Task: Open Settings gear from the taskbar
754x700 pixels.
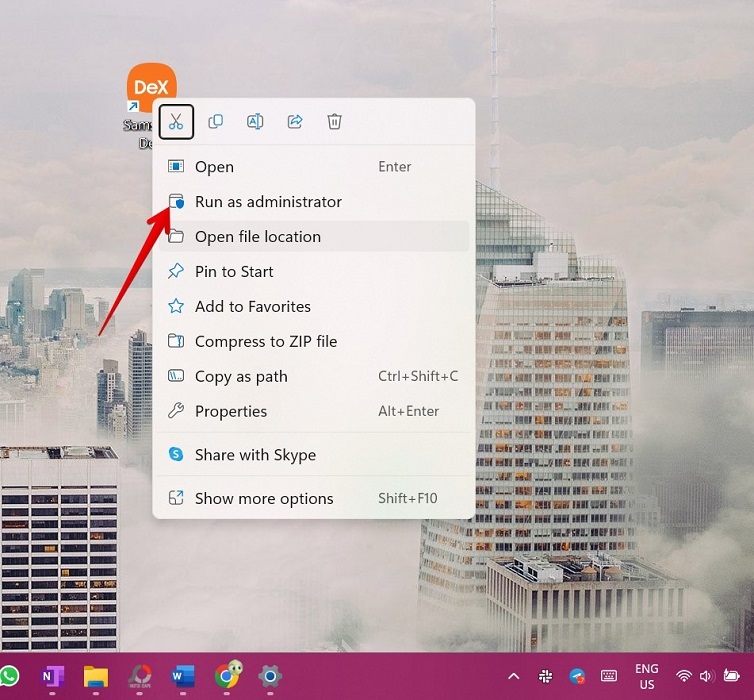Action: (270, 676)
